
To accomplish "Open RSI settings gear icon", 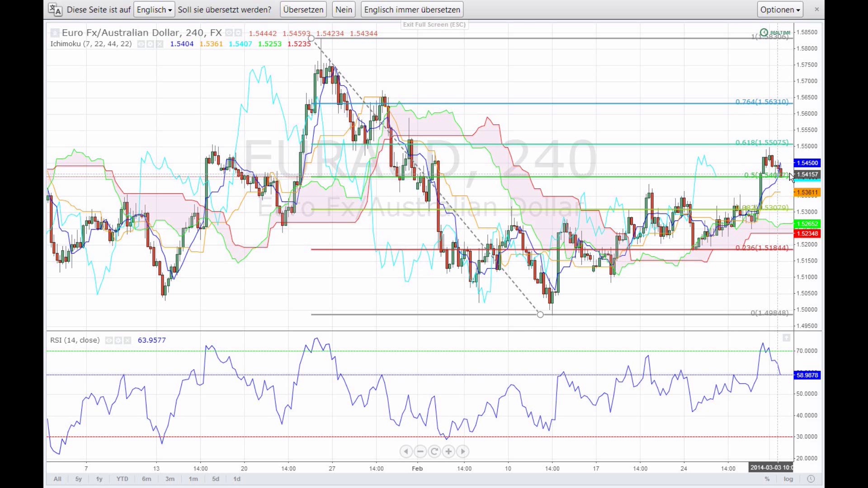I will pos(118,341).
